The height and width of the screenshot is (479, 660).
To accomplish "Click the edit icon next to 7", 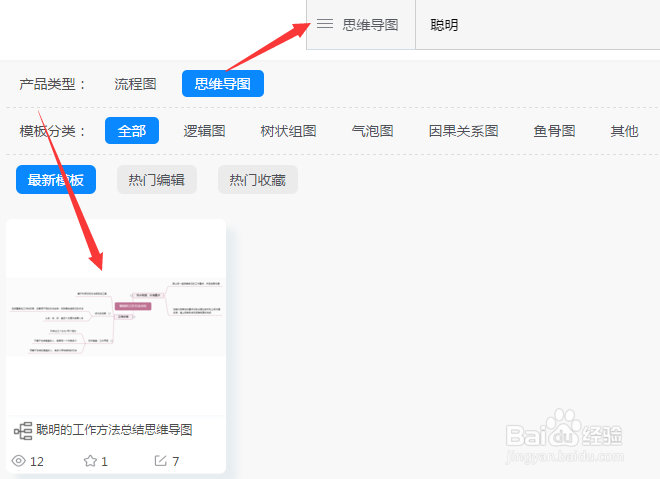I will (x=160, y=460).
